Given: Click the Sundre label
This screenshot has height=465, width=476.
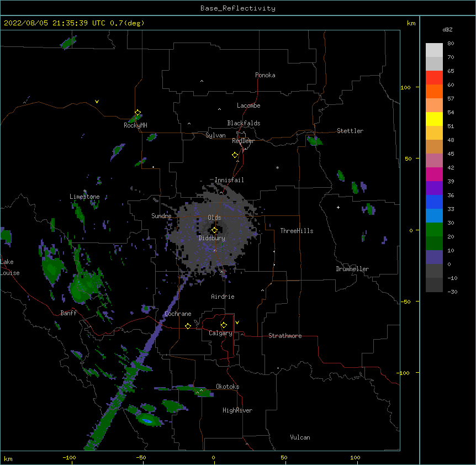Looking at the screenshot, I should [161, 216].
